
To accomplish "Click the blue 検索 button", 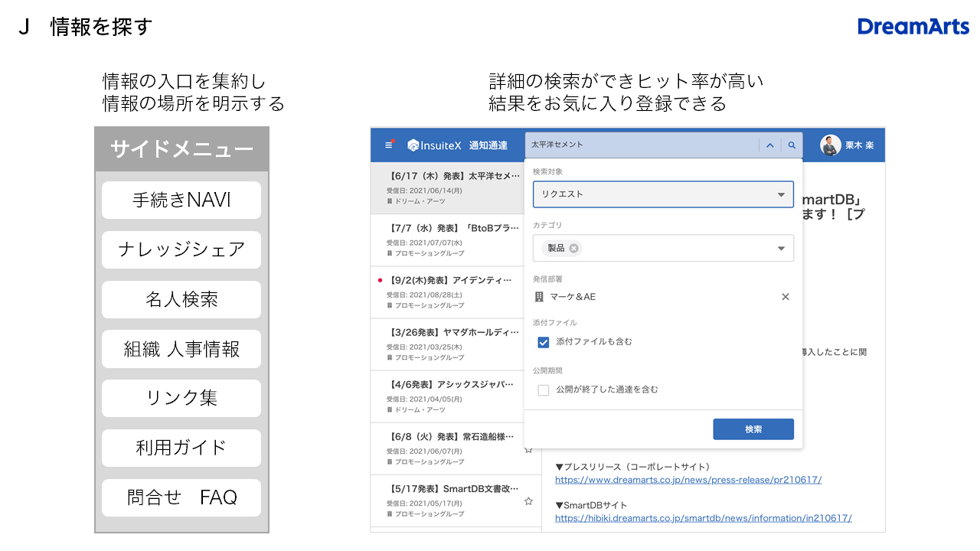I will click(753, 429).
